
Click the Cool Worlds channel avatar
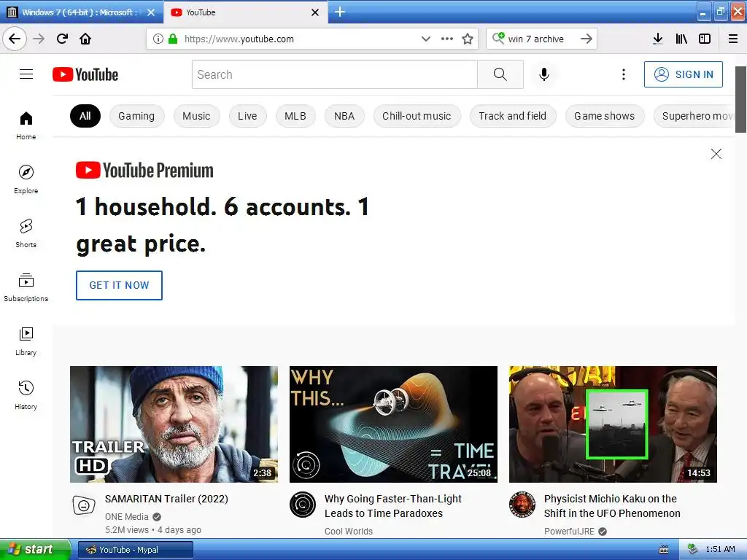pyautogui.click(x=303, y=505)
